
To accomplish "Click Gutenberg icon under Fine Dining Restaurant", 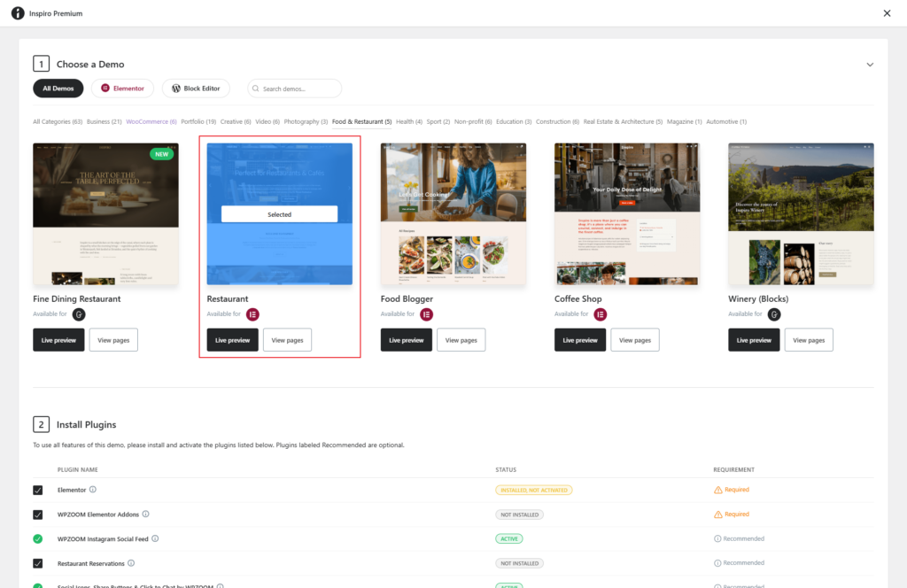I will 79,314.
